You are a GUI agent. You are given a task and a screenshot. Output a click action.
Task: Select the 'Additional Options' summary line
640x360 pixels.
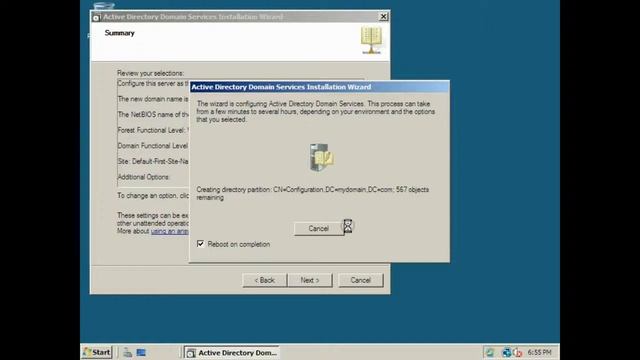(143, 177)
